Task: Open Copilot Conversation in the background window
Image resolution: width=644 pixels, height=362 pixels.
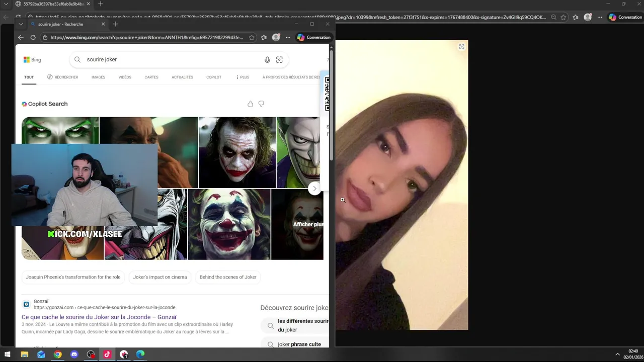Action: pyautogui.click(x=625, y=17)
